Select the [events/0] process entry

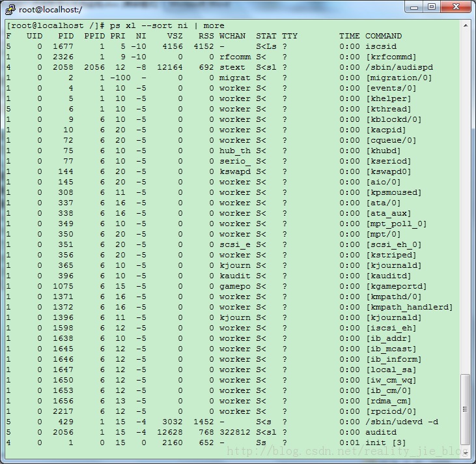[391, 88]
